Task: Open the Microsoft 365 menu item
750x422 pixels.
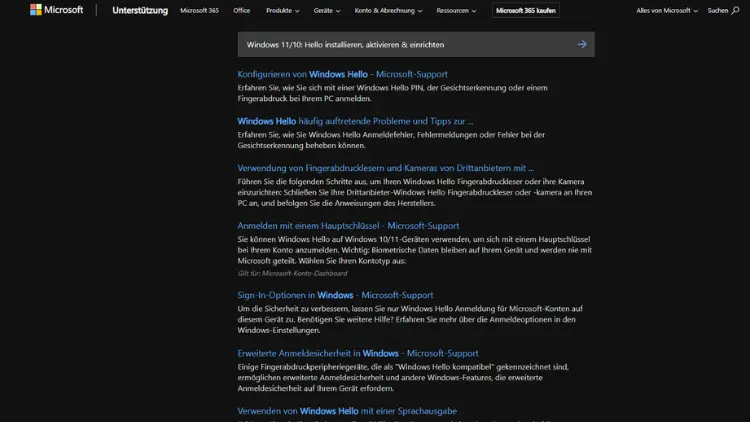Action: pos(199,10)
